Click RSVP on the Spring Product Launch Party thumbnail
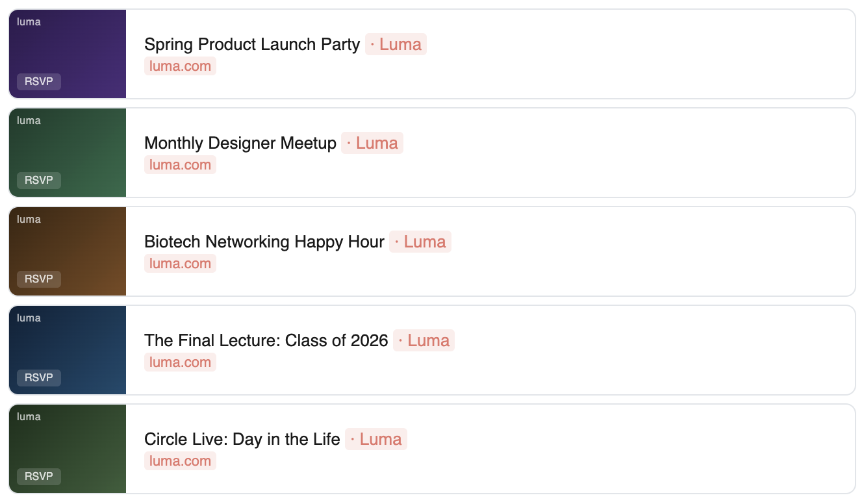The height and width of the screenshot is (504, 864). point(39,82)
